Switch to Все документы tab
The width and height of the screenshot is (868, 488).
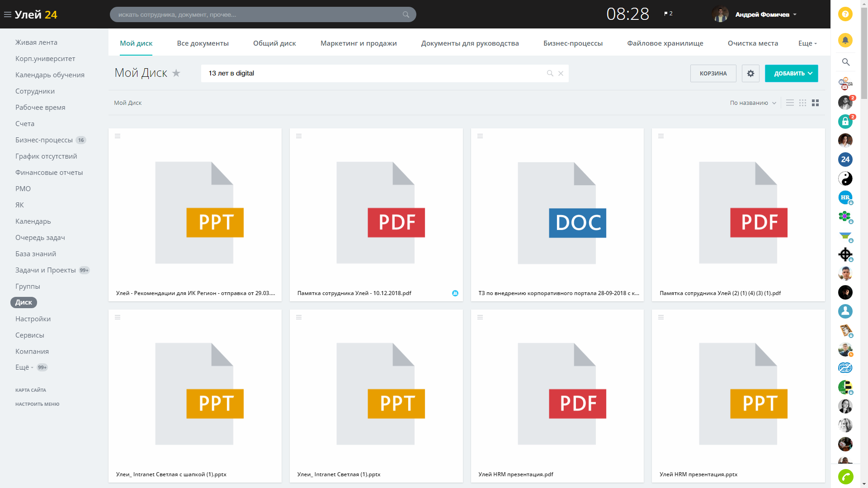click(x=203, y=43)
